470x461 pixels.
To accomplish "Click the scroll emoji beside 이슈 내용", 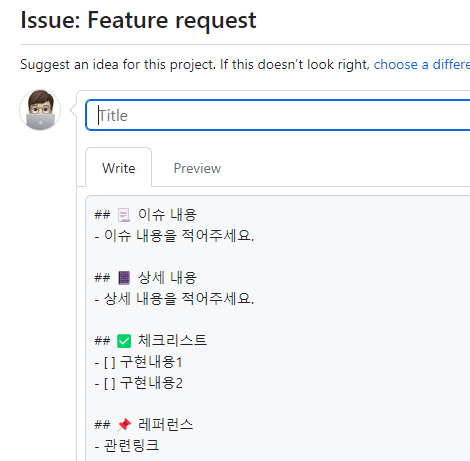I will tap(124, 215).
